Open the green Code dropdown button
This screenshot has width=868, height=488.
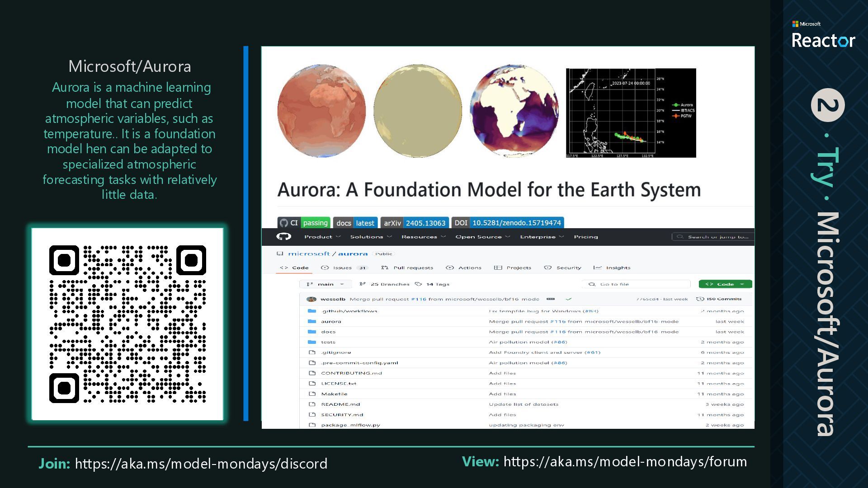point(725,284)
